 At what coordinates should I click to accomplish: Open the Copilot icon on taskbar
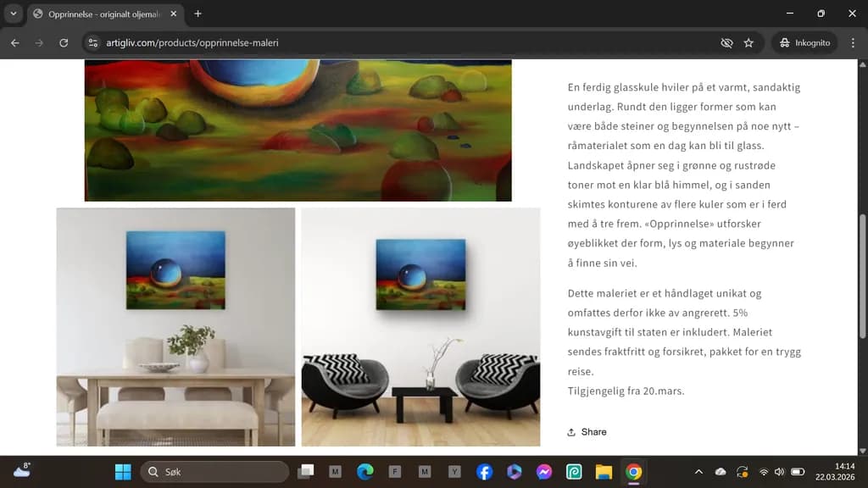[x=515, y=472]
